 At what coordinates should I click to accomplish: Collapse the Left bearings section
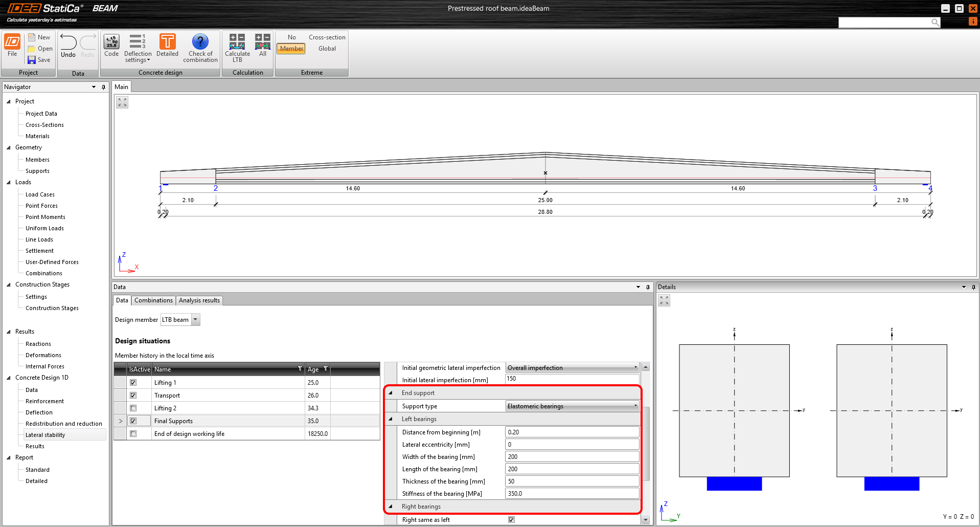pos(391,419)
